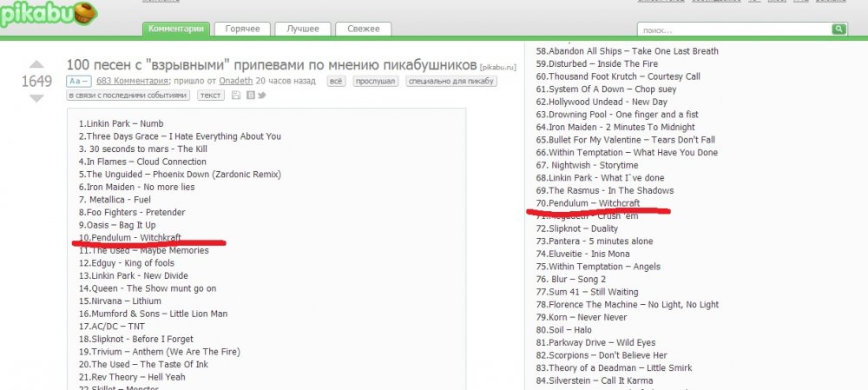Click the Pikabu logo
Screen dimensions: 868x390
(x=48, y=13)
